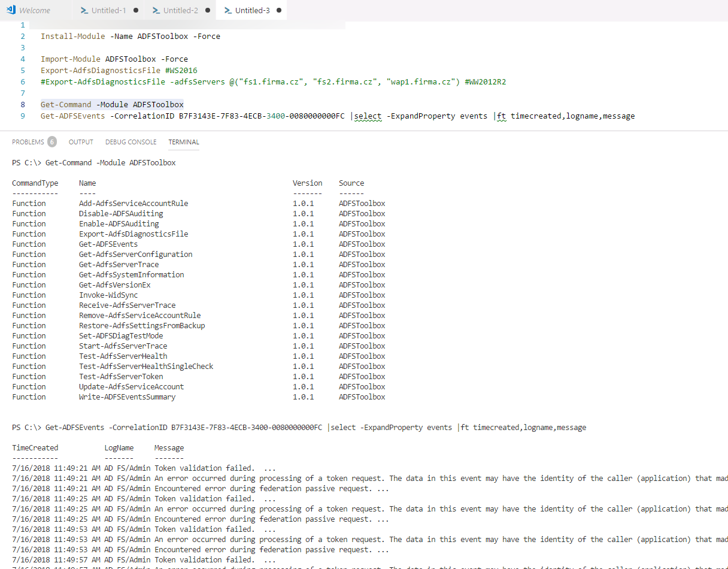Click the 'PS C:\> Get-Command' prompt line in terminal
This screenshot has width=728, height=569.
tap(94, 163)
